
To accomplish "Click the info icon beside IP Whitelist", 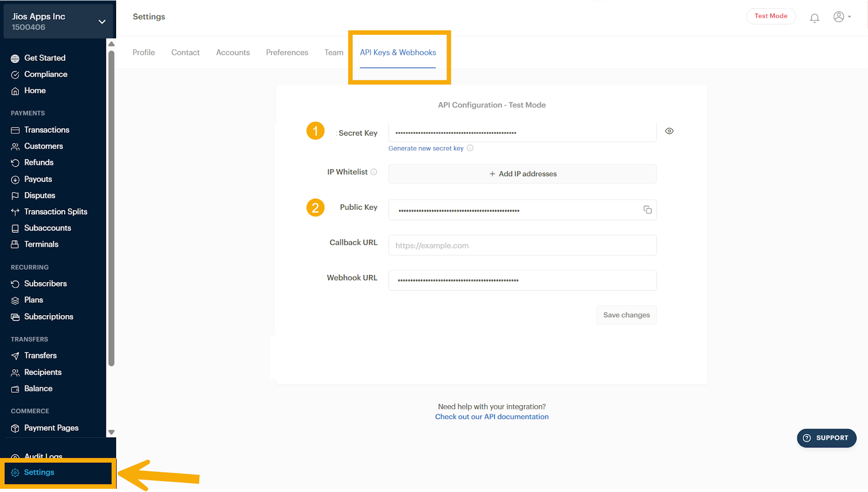I will [x=374, y=172].
